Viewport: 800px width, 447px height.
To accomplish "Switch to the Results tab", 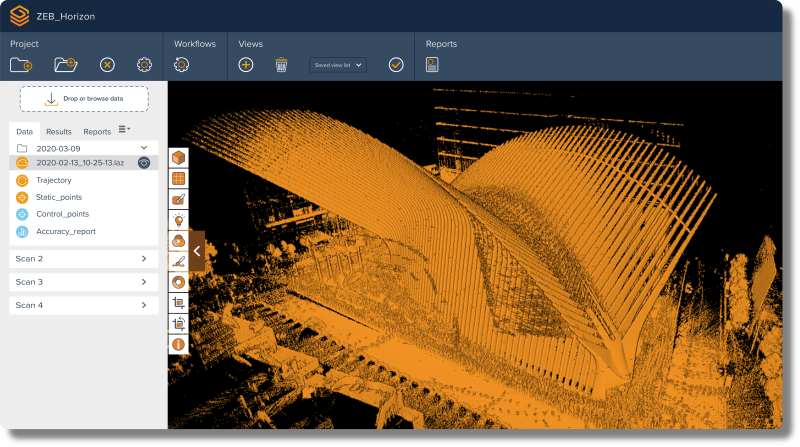I will 58,131.
